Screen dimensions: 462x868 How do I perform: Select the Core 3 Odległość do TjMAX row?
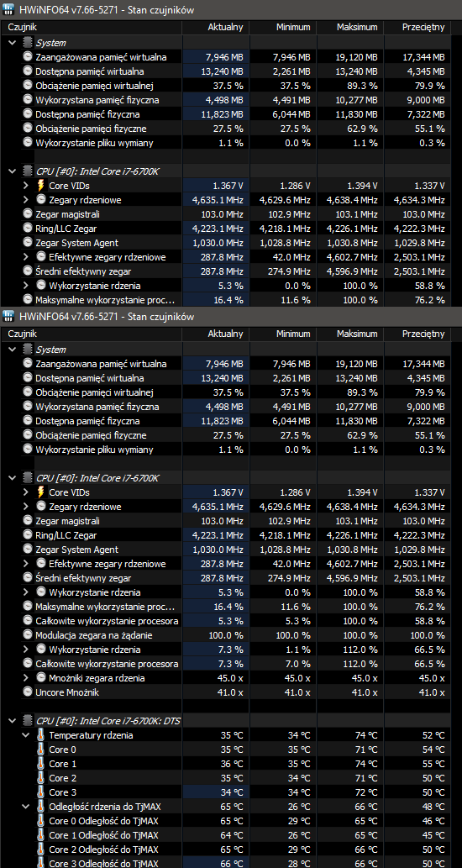click(x=231, y=864)
